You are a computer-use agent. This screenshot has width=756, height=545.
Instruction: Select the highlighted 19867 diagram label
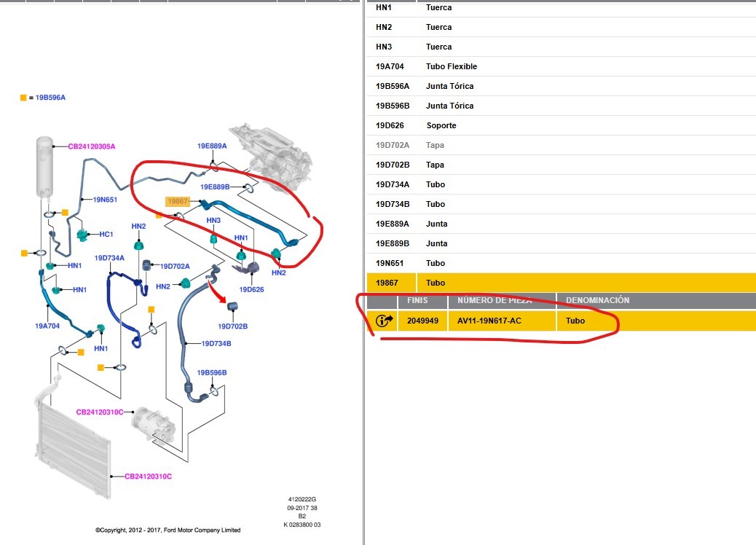pos(178,201)
